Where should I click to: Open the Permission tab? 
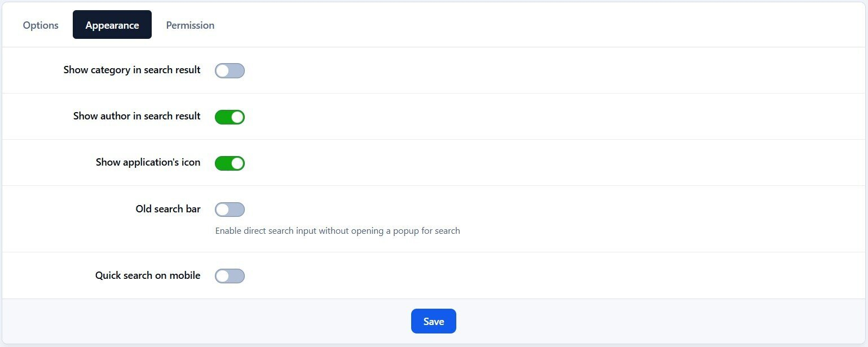coord(190,25)
